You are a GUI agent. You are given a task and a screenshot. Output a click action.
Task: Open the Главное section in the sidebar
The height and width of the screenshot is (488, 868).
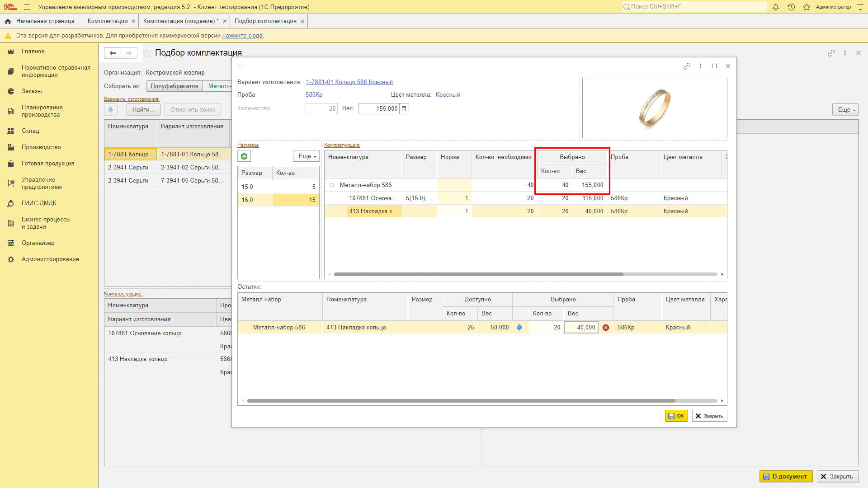click(x=33, y=52)
